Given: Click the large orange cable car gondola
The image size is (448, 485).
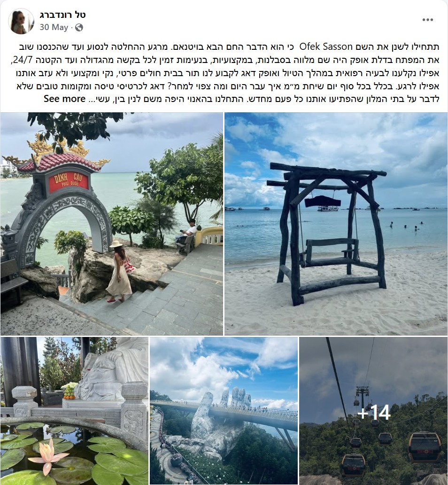Looking at the screenshot, I should pyautogui.click(x=425, y=446).
